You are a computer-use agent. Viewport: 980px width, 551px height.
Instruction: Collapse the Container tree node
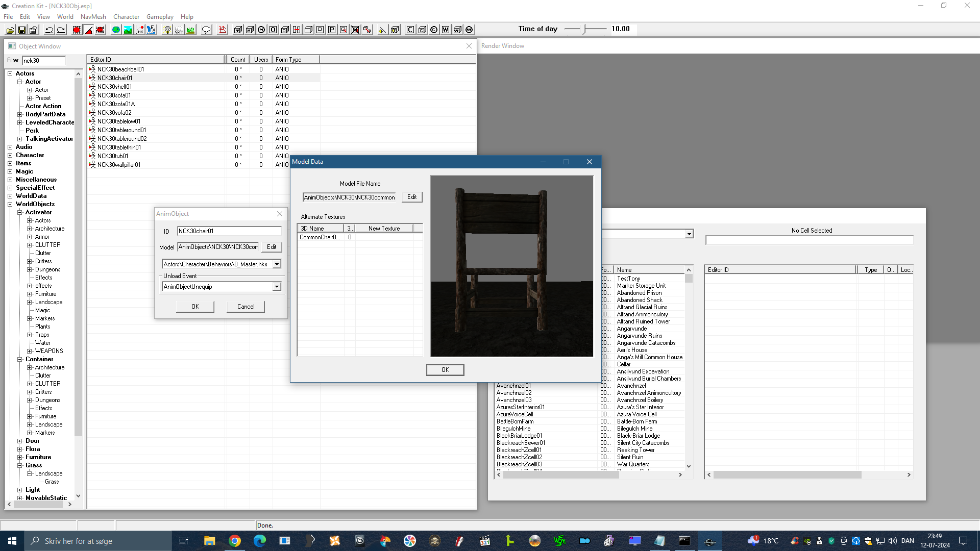(x=19, y=359)
